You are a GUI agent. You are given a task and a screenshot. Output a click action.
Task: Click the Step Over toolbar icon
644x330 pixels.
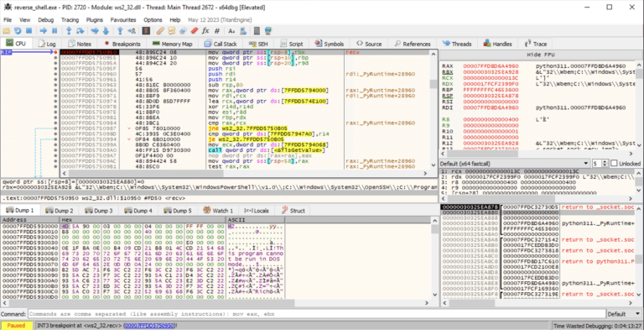[x=80, y=31]
